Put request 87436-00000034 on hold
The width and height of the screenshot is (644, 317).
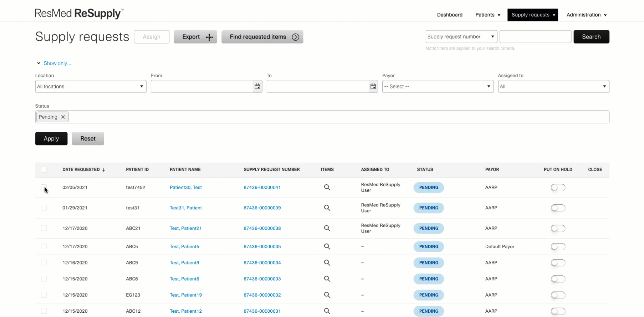(x=558, y=263)
